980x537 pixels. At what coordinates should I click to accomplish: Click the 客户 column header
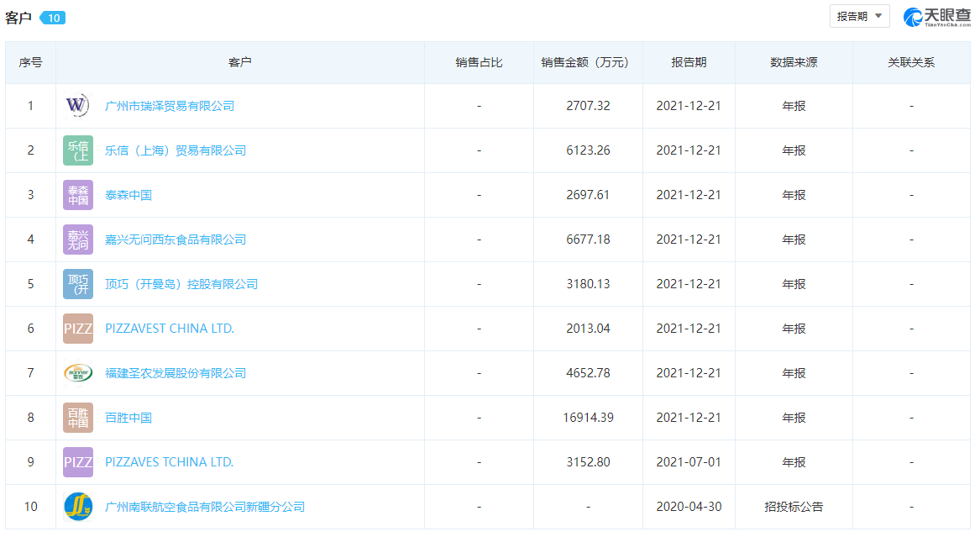(x=240, y=62)
